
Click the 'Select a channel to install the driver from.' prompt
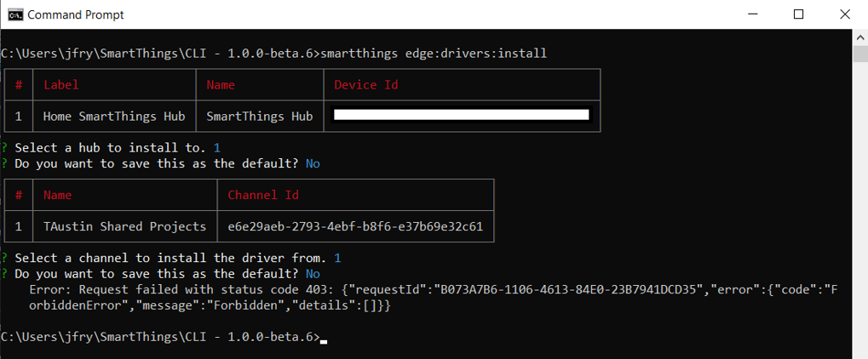[x=171, y=258]
